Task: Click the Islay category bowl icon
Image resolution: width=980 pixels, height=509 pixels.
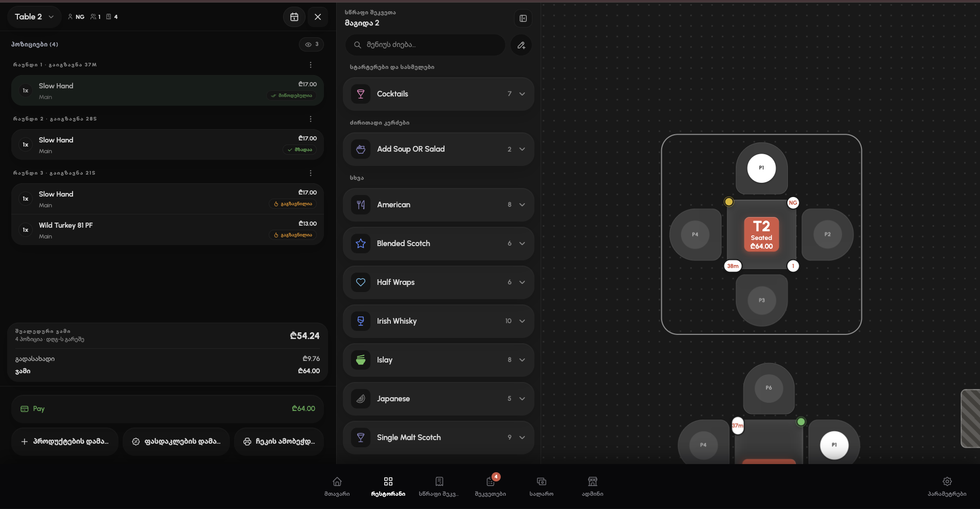Action: coord(361,360)
